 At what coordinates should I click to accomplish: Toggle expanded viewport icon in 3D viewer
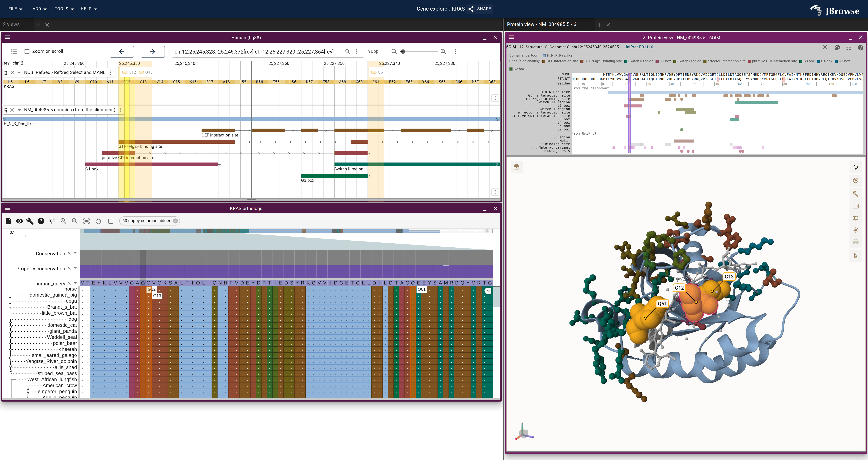(x=856, y=206)
